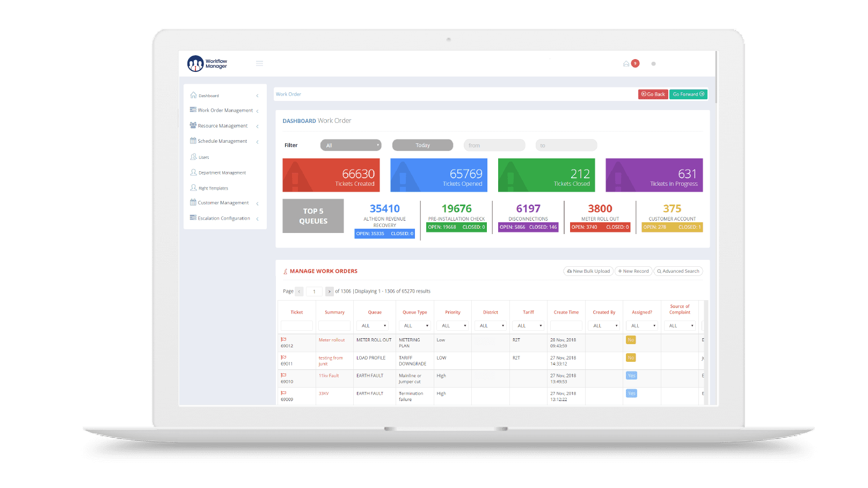The height and width of the screenshot is (488, 868).
Task: Expand Work Order Management chevron
Action: point(257,111)
